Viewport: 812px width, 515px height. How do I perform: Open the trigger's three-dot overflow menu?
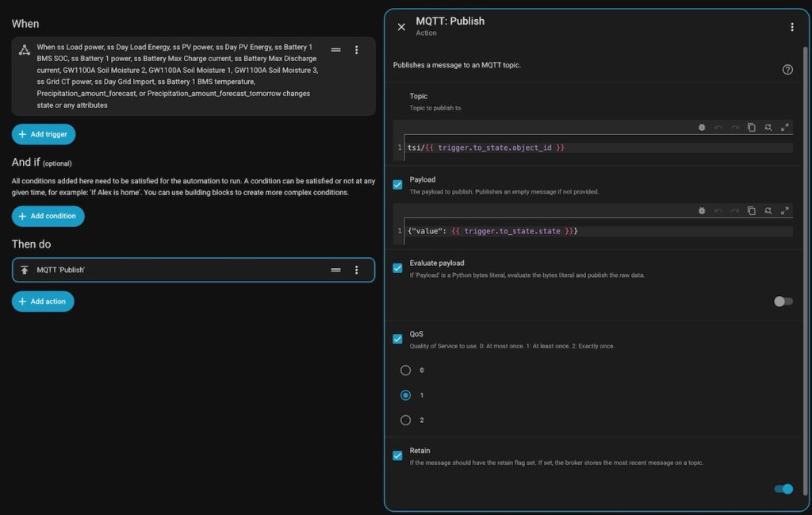point(356,50)
